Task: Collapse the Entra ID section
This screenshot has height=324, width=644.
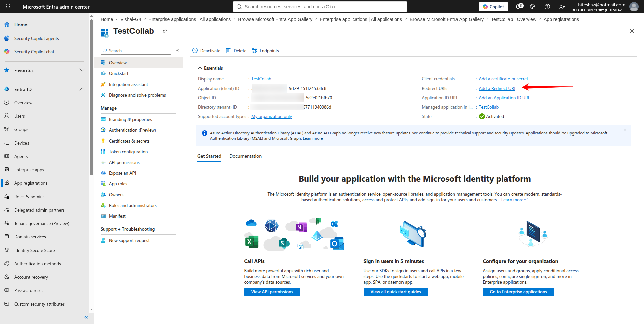Action: [x=82, y=89]
